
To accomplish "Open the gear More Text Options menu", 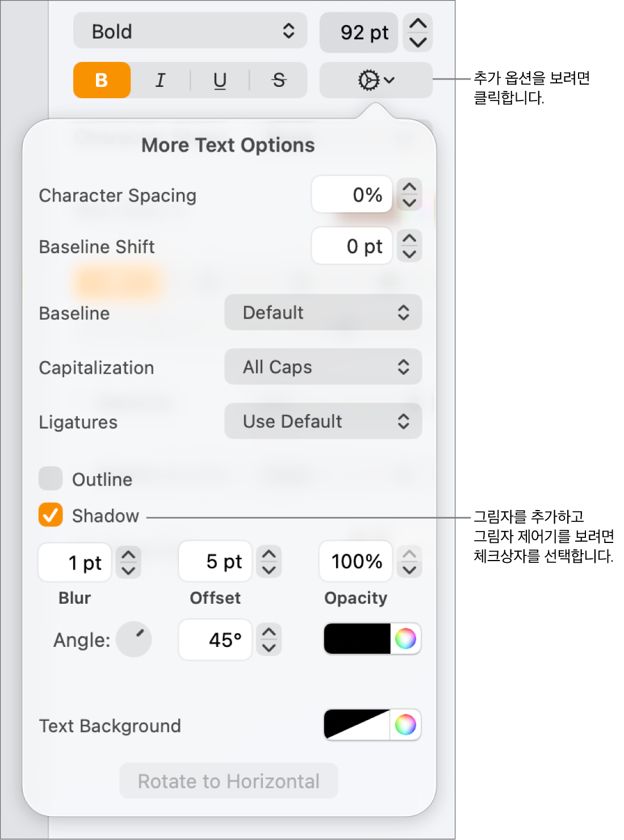I will pyautogui.click(x=376, y=80).
